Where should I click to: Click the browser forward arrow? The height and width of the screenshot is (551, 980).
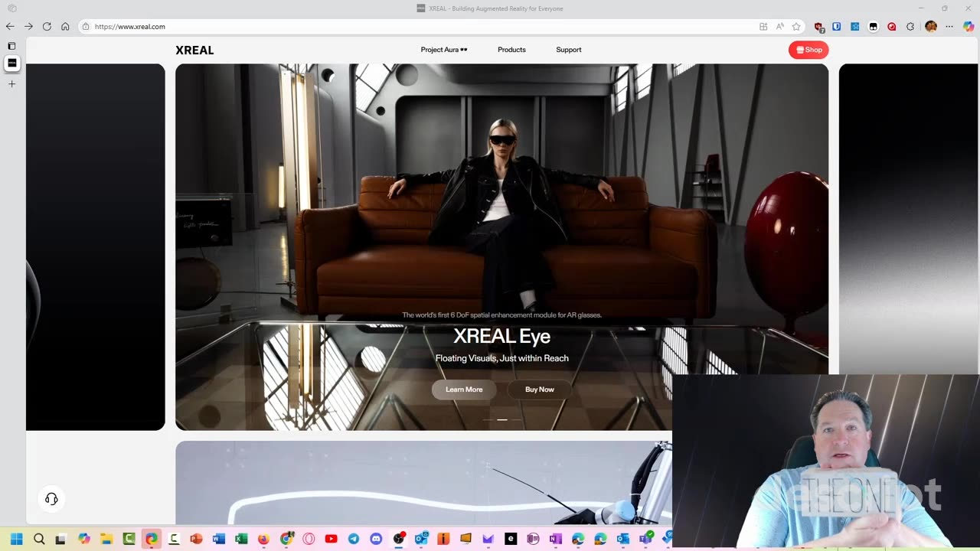(x=28, y=26)
